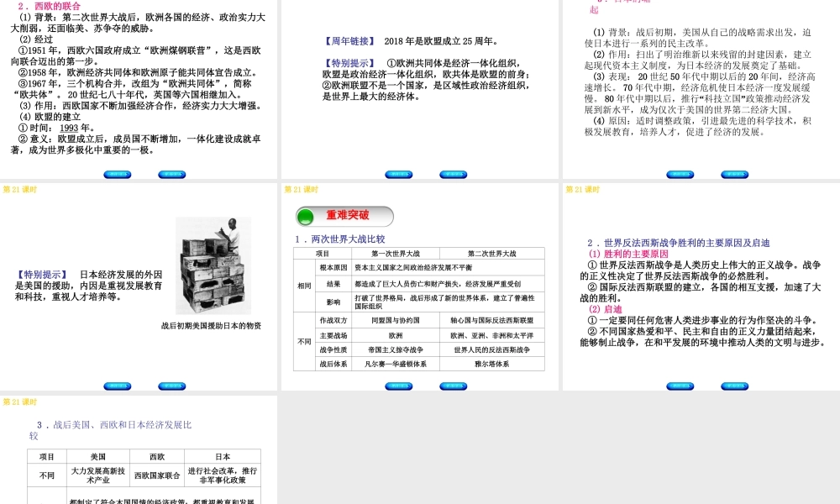This screenshot has height=504, width=840.
Task: Click the 相同 cell in the world wars table
Action: click(x=304, y=286)
